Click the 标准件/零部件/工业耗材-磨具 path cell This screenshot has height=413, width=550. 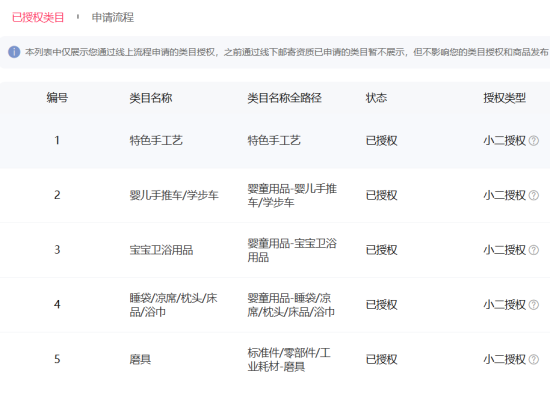click(289, 359)
